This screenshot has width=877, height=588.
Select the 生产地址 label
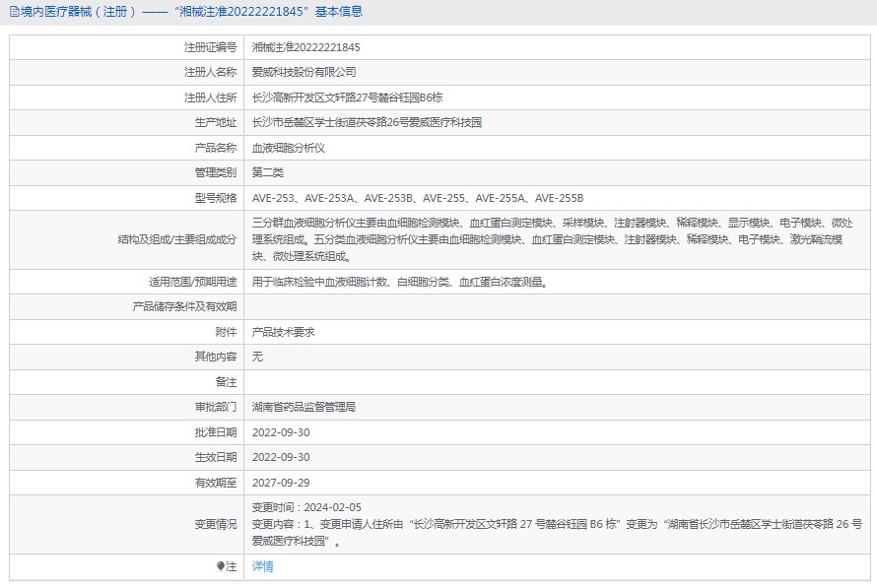click(216, 122)
